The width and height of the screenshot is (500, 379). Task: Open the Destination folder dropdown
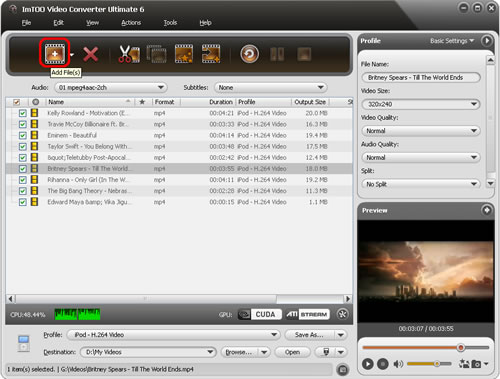(148, 352)
